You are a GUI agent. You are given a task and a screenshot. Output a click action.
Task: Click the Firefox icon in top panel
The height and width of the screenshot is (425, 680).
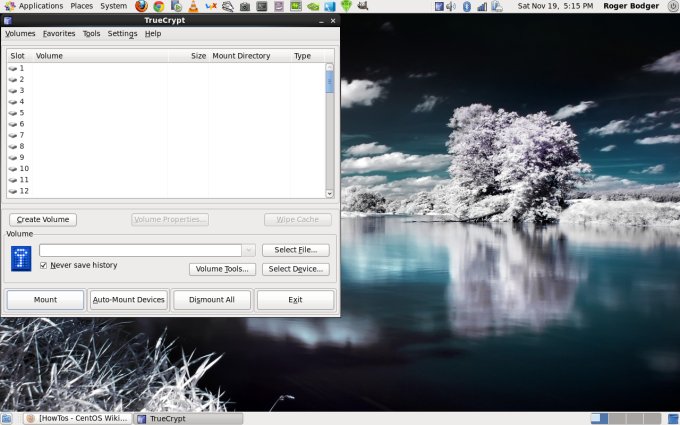click(141, 6)
